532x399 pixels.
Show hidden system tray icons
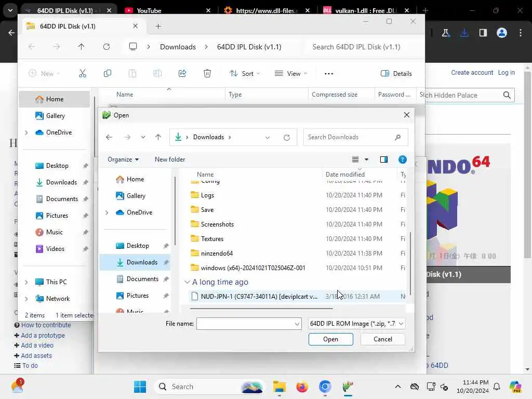[398, 387]
